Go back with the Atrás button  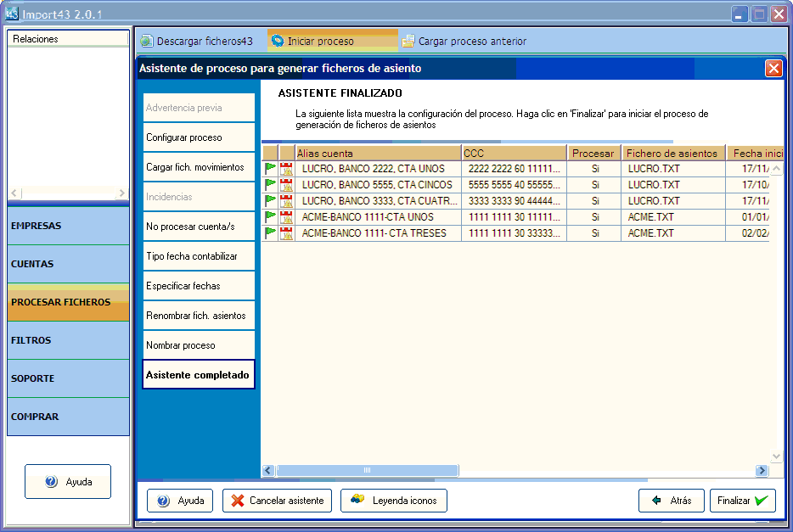pyautogui.click(x=671, y=501)
